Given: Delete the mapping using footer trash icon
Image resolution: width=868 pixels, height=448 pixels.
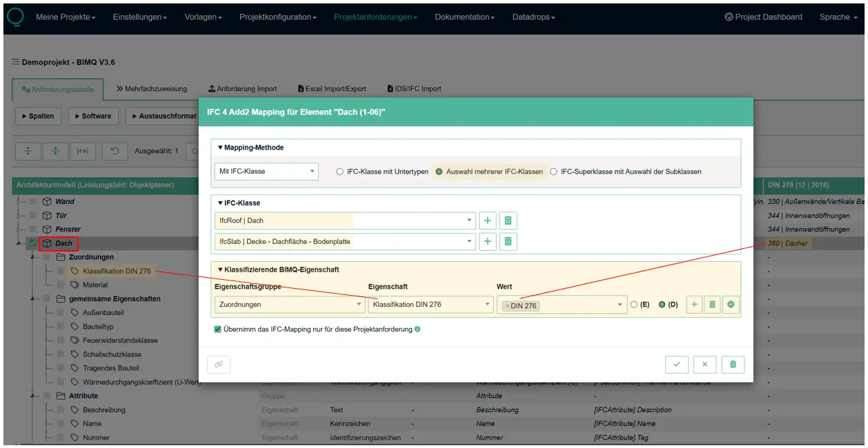Looking at the screenshot, I should [733, 365].
